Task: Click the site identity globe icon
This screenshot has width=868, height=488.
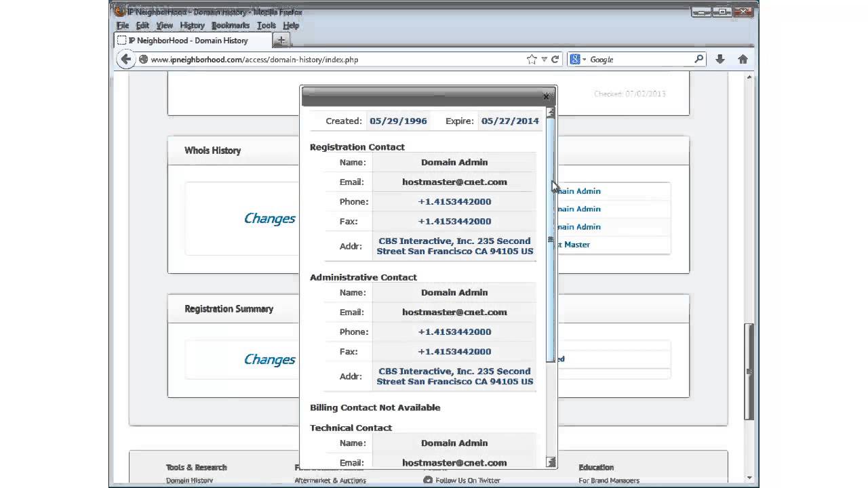Action: pos(143,60)
